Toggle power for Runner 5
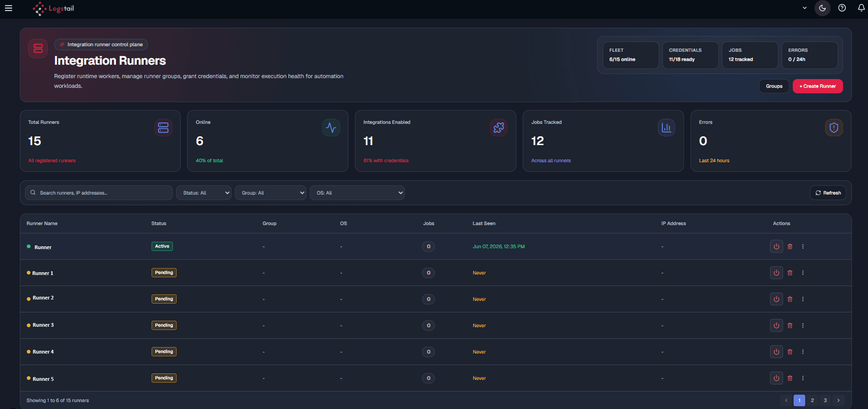The height and width of the screenshot is (409, 868). click(x=776, y=378)
